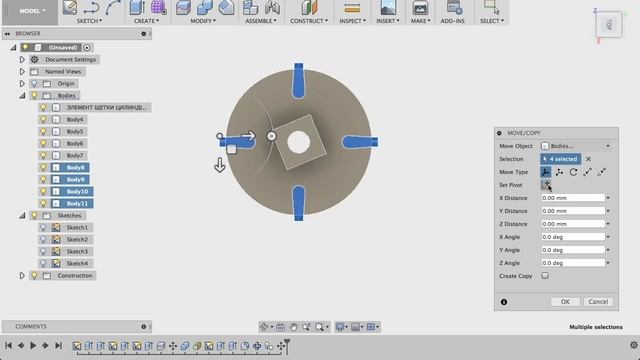Open Z Angle dropdown arrow

[x=608, y=263]
